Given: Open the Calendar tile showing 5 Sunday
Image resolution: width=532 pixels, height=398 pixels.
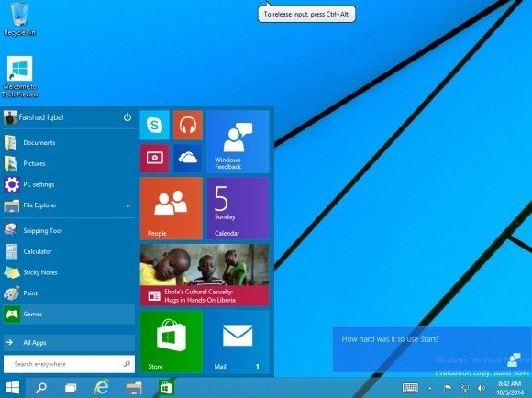Looking at the screenshot, I should [x=238, y=208].
